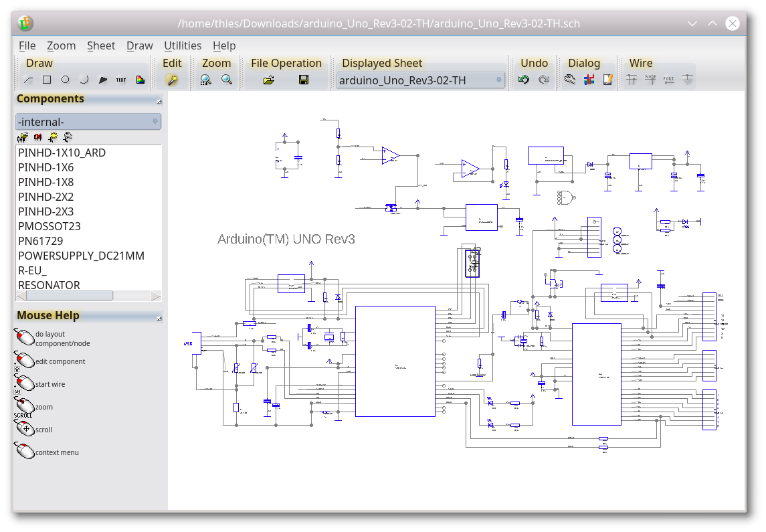
Task: Select PINHD-2X2 in component list
Action: tap(88, 197)
